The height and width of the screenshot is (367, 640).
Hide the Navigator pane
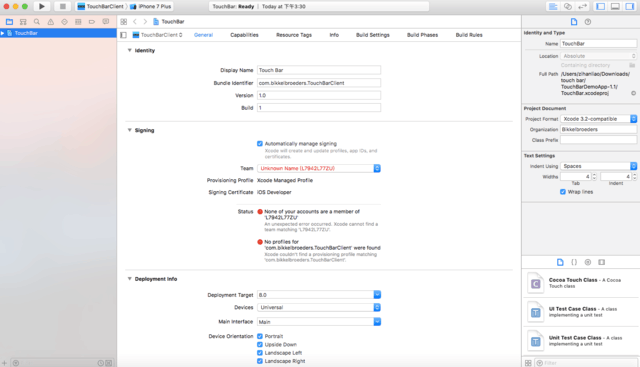coord(600,7)
